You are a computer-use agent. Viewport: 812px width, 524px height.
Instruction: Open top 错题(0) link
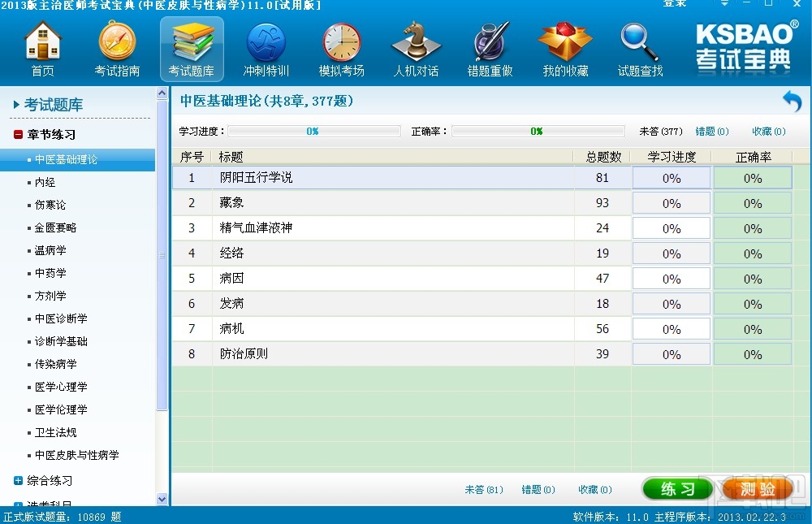coord(712,132)
